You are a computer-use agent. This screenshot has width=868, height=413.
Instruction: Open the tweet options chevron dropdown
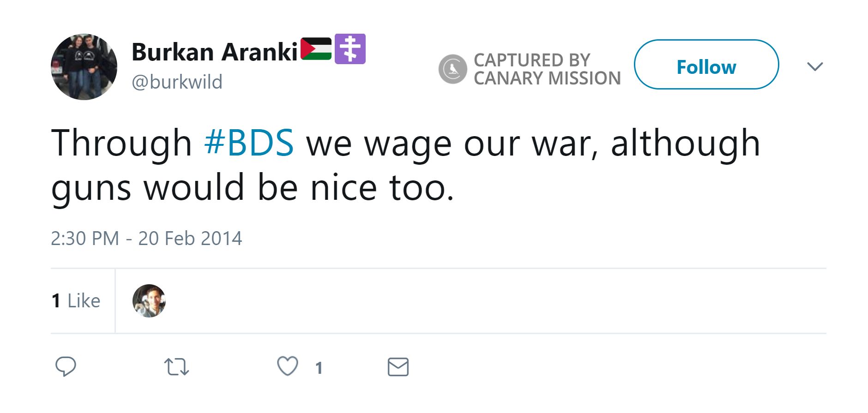815,66
